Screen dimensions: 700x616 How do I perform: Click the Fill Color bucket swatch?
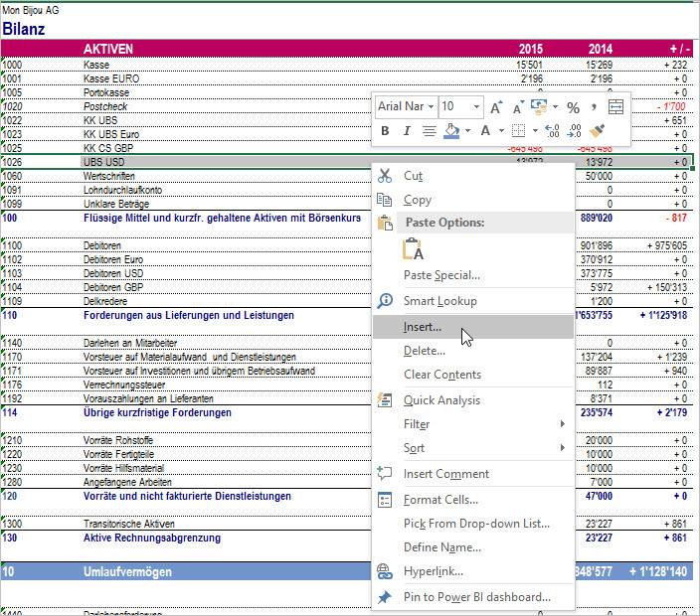point(451,131)
